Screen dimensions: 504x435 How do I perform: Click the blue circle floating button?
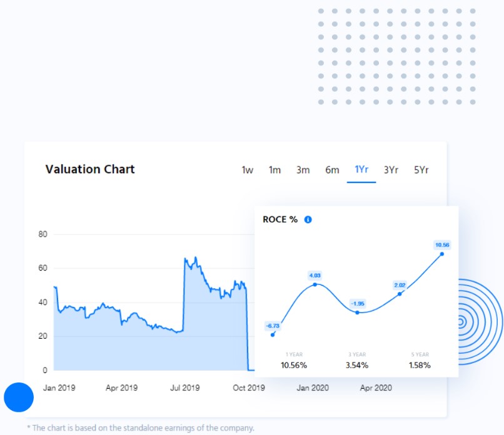click(18, 397)
